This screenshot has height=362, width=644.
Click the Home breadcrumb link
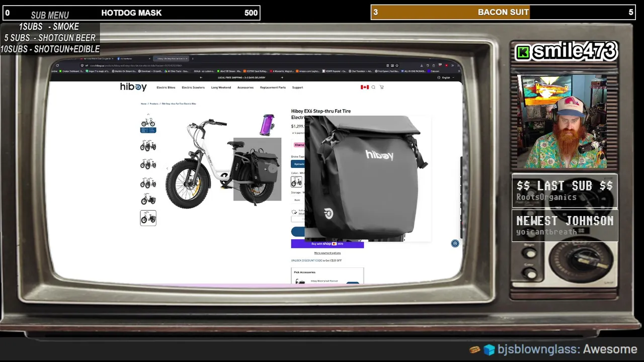tap(143, 104)
